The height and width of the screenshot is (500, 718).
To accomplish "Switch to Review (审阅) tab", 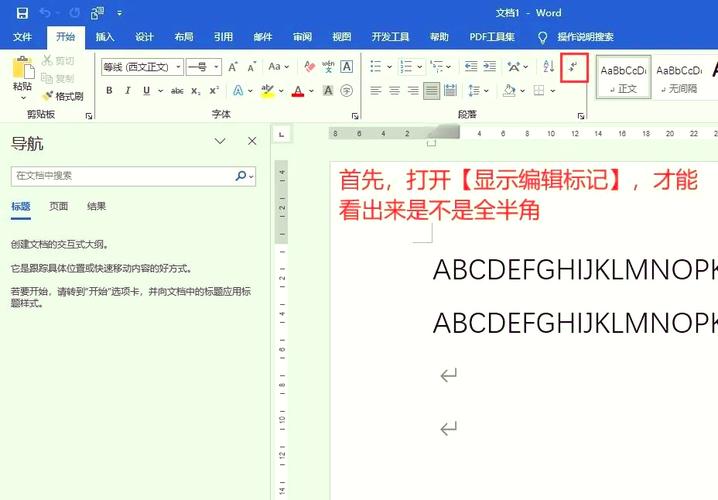I will point(302,37).
